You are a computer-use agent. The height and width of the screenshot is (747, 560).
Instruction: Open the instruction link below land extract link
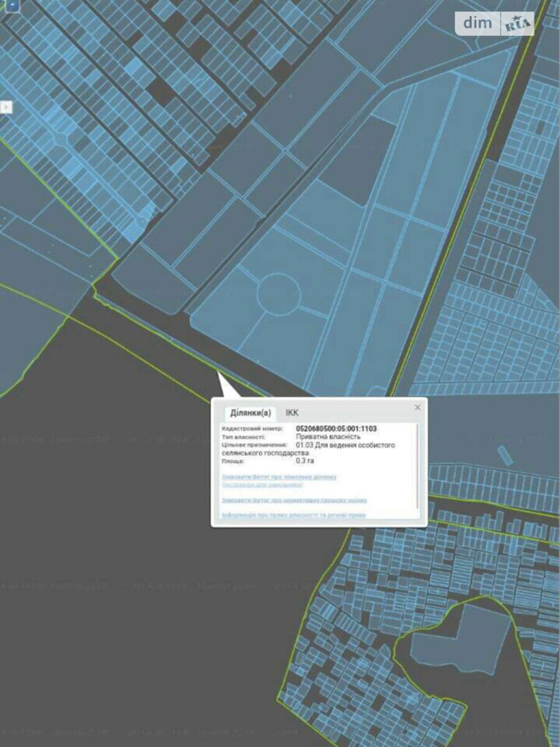[x=262, y=484]
